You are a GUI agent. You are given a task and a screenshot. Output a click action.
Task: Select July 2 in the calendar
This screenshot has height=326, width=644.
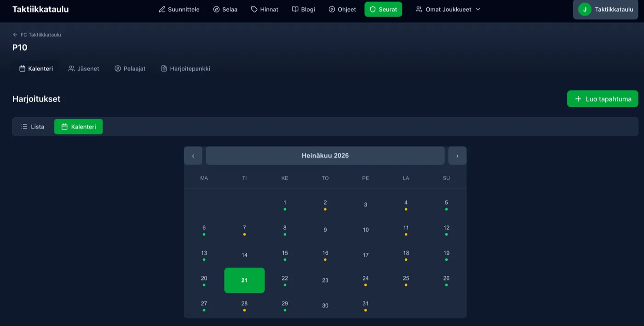click(x=325, y=204)
